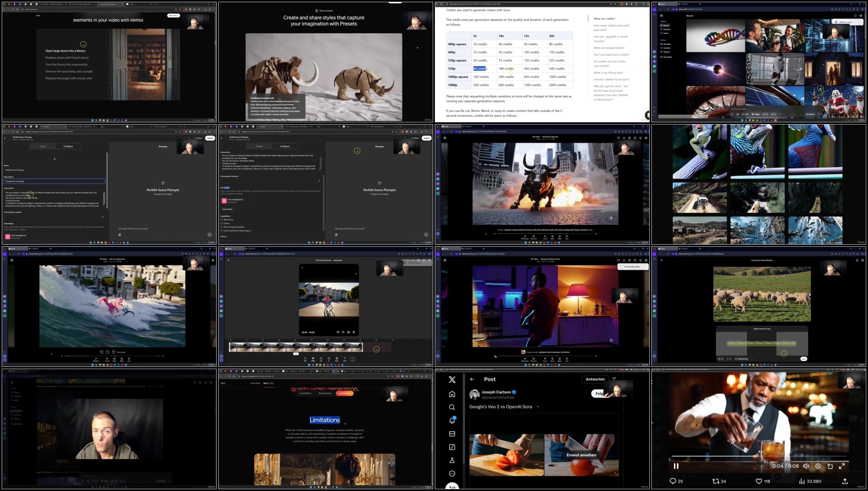Screen dimensions: 868x491
Task: Pause the bartender video
Action: (676, 466)
